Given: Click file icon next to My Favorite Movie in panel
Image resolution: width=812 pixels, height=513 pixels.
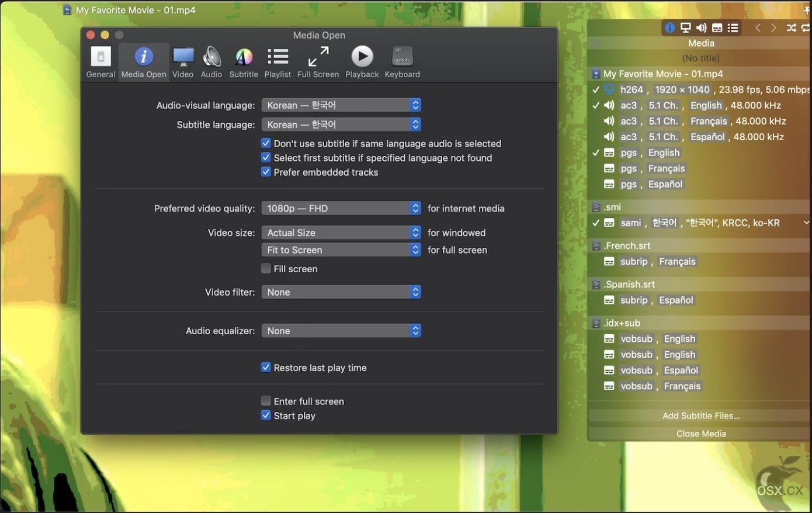Looking at the screenshot, I should [x=596, y=74].
